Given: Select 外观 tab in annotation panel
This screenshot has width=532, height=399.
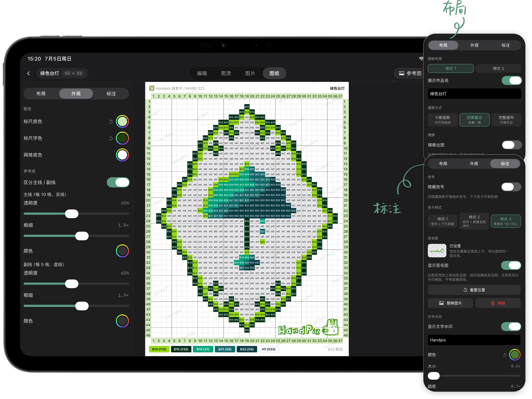Looking at the screenshot, I should pos(474,163).
